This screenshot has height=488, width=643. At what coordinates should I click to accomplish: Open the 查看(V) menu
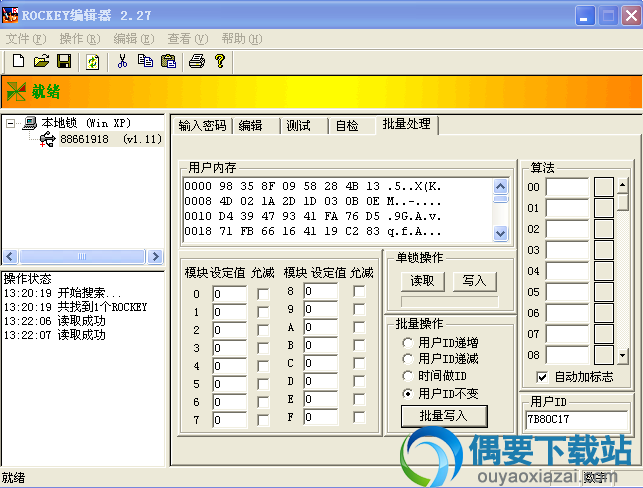pos(188,39)
